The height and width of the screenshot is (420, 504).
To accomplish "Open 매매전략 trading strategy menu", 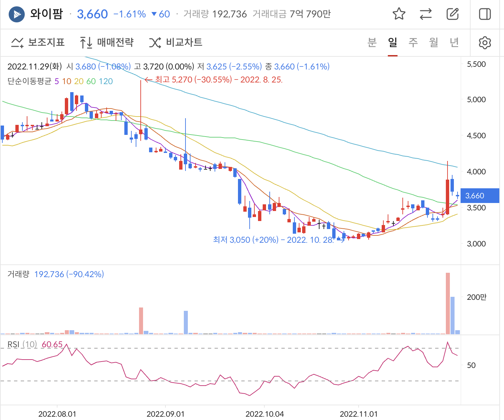I will (107, 42).
